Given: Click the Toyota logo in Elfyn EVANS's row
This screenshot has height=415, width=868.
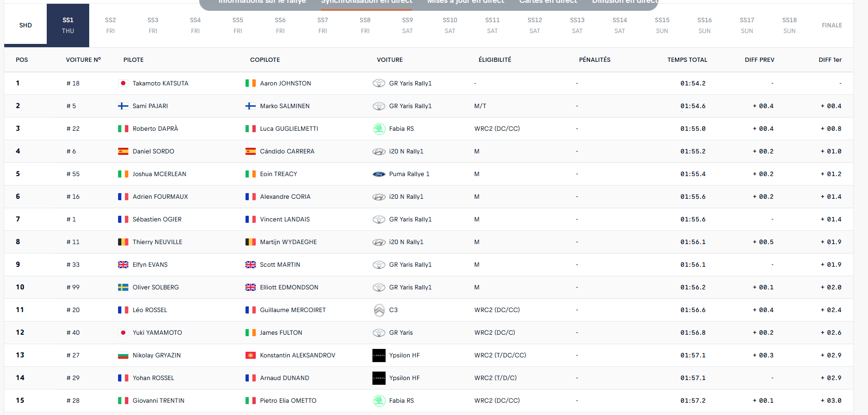Looking at the screenshot, I should coord(379,264).
